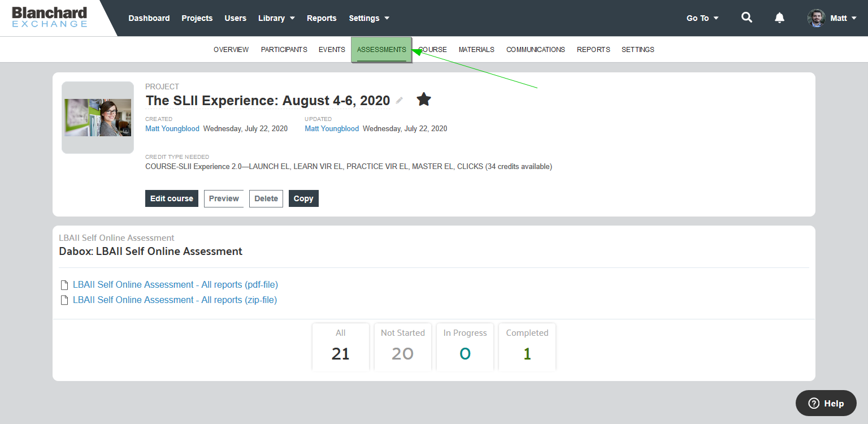Switch to the project SETTINGS tab
The height and width of the screenshot is (424, 868).
point(638,50)
